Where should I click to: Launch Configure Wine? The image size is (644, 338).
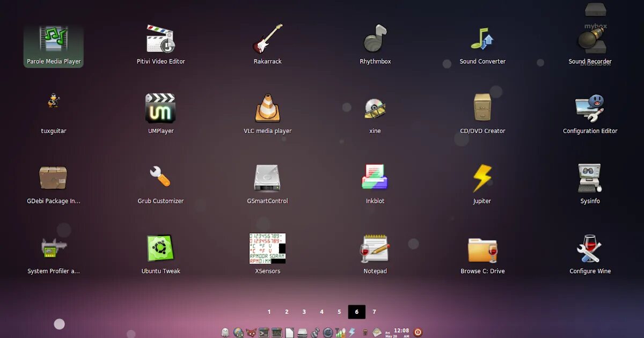click(590, 254)
